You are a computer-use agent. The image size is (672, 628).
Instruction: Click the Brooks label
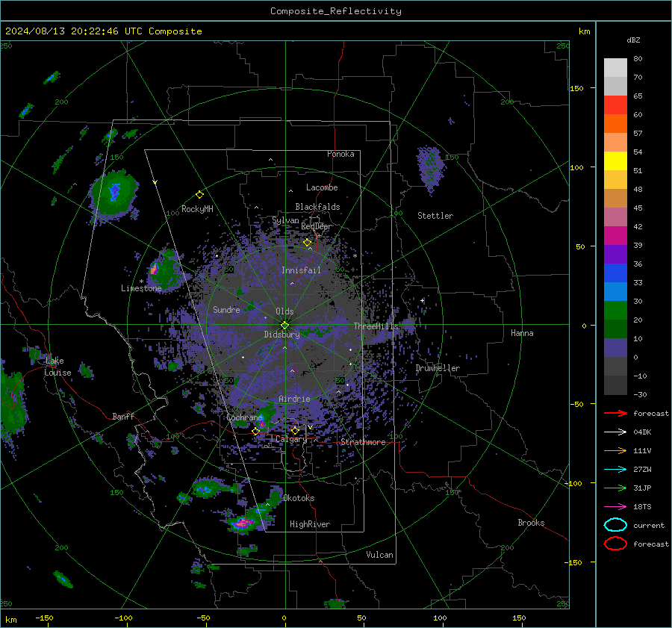[x=531, y=523]
